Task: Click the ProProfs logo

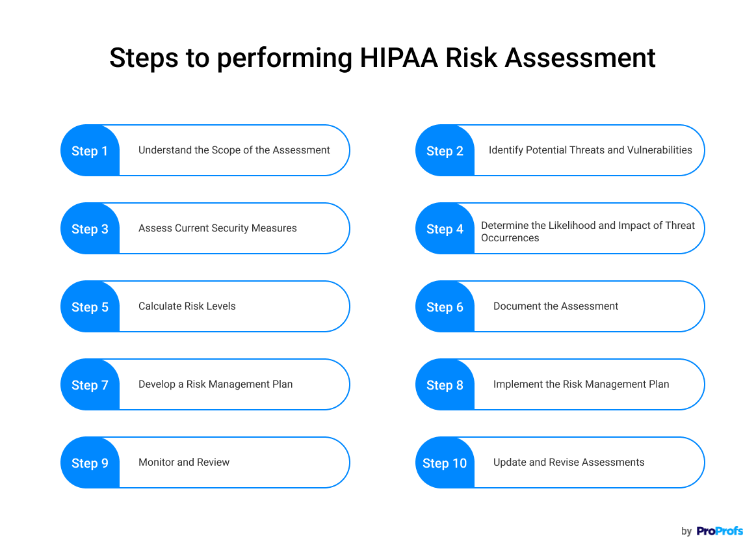Action: pyautogui.click(x=719, y=531)
